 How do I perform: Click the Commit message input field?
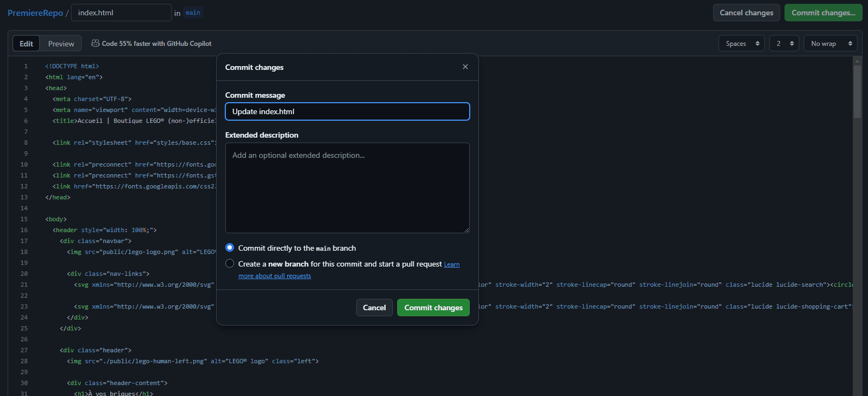click(347, 111)
